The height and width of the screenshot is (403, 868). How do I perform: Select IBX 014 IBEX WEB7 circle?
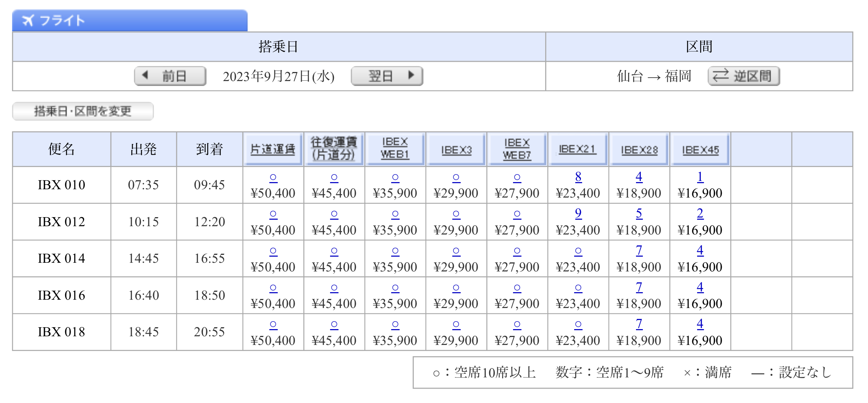[x=517, y=251]
